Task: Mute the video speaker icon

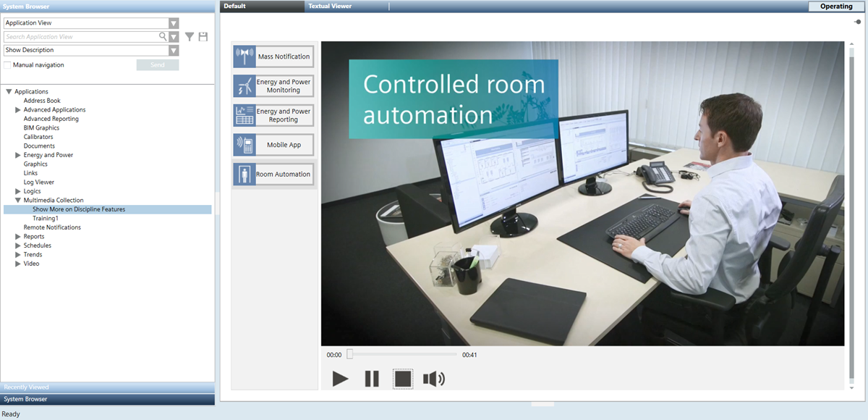Action: click(433, 379)
